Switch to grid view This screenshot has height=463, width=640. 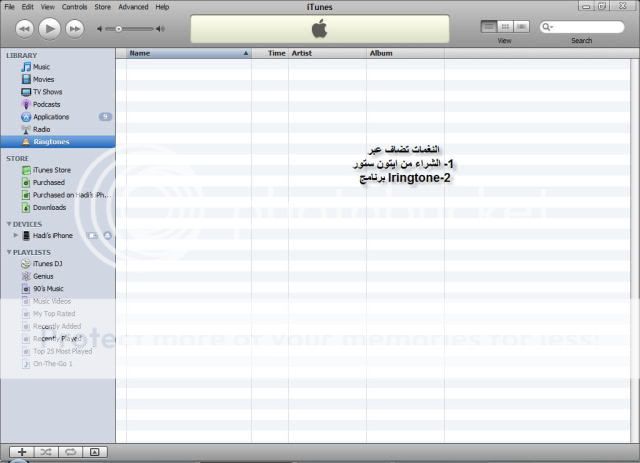[x=505, y=27]
